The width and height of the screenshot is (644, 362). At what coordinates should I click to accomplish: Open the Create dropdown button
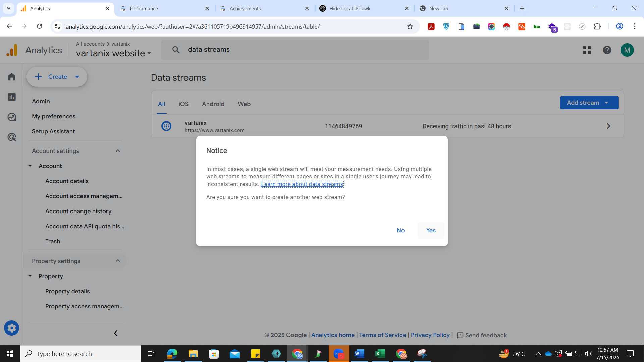click(57, 77)
